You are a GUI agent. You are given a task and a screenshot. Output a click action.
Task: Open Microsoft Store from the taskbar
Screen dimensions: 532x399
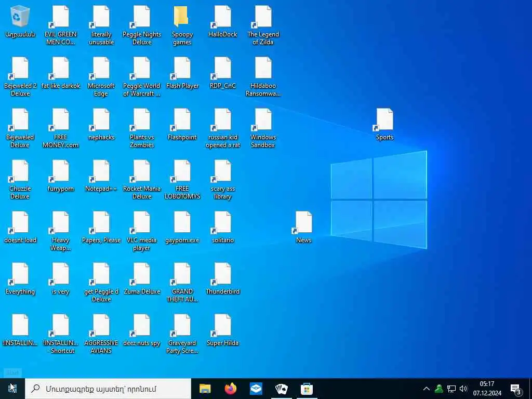coord(307,389)
